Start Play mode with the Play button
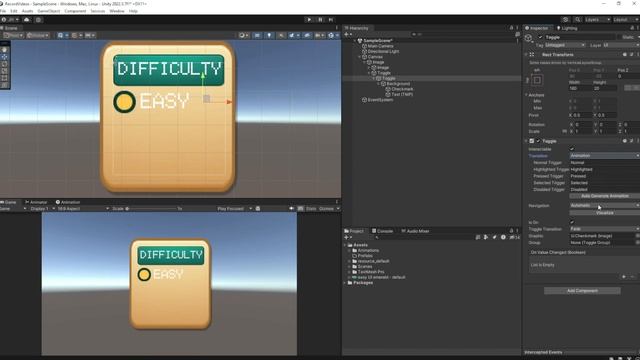 [x=309, y=20]
